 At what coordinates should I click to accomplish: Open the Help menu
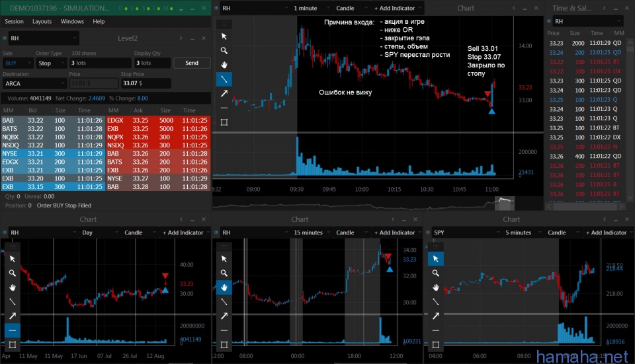coord(99,21)
